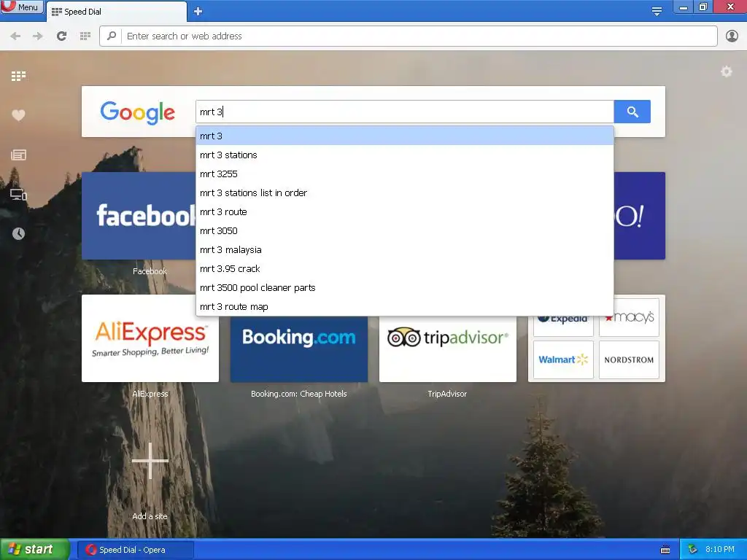Image resolution: width=747 pixels, height=560 pixels.
Task: Choose 'mrt 3500 pool cleaner parts'
Action: click(404, 288)
